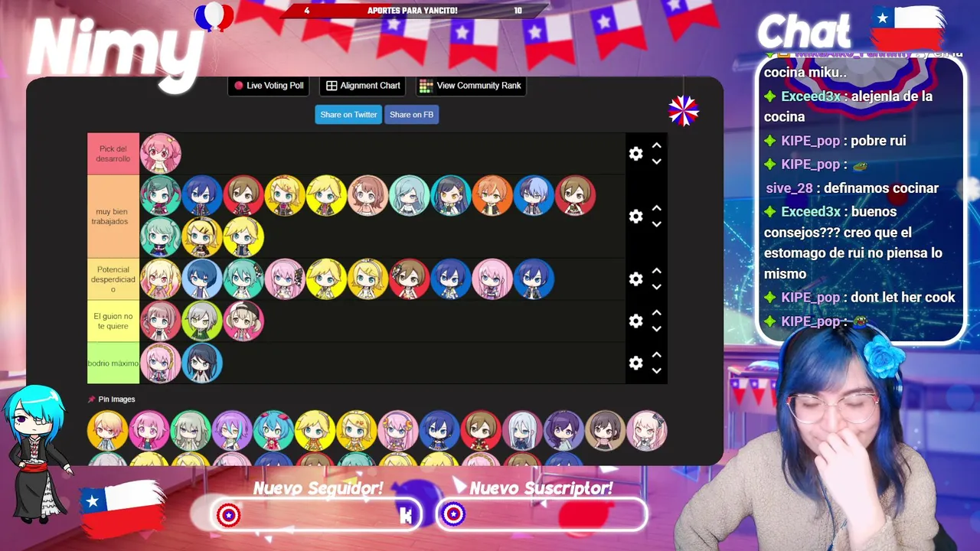
Task: Open settings gear for 'muy bien trabajados' tier
Action: pos(635,217)
